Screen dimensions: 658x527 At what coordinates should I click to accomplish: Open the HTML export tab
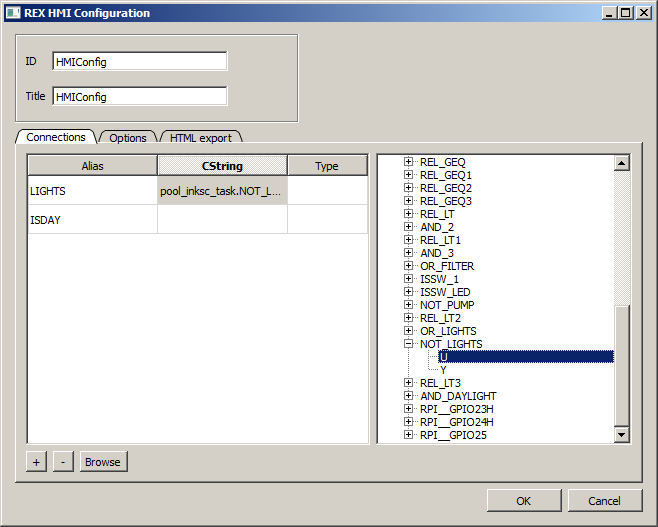coord(201,138)
